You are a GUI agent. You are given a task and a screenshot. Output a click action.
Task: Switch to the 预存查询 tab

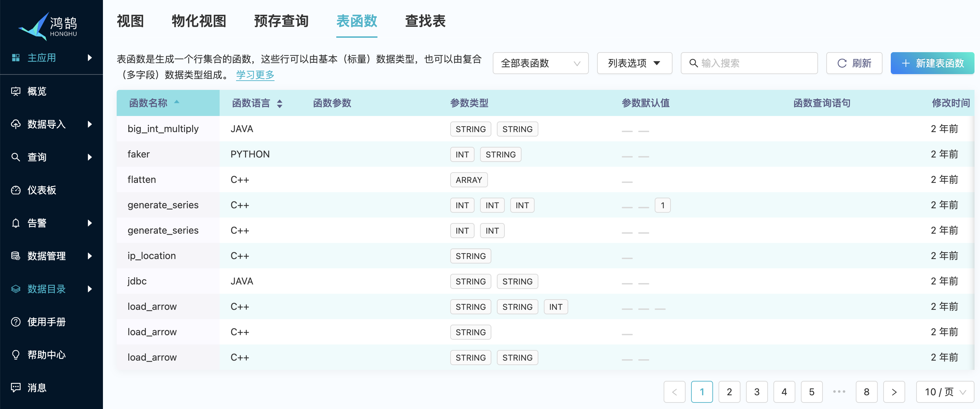pyautogui.click(x=281, y=21)
